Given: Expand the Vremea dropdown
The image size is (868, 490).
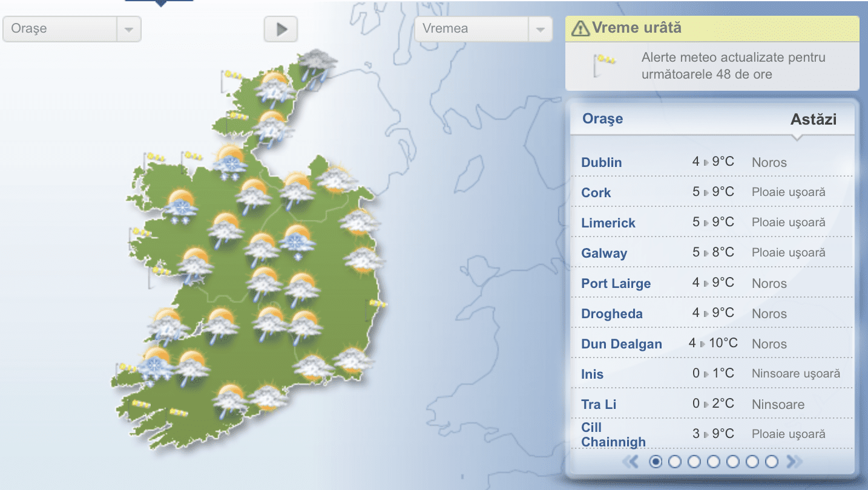Looking at the screenshot, I should coord(483,29).
